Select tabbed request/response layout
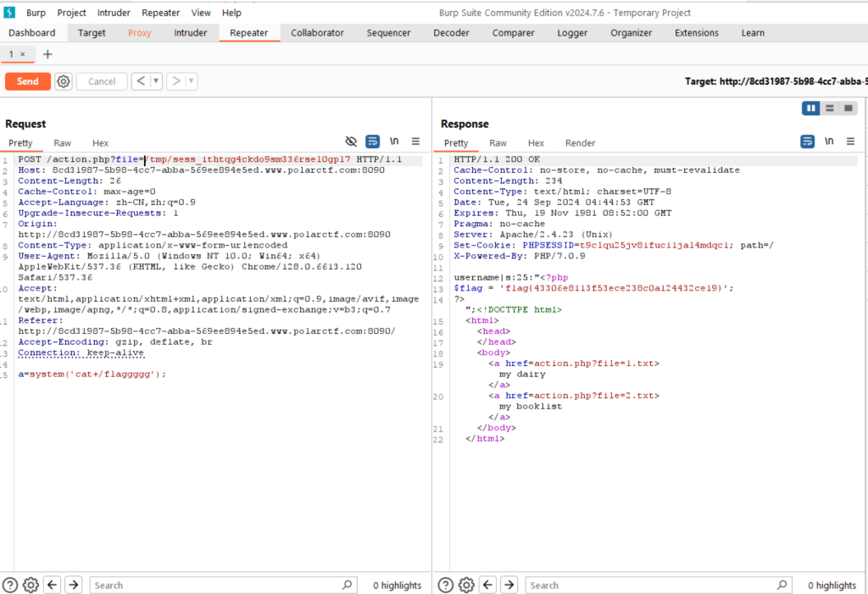868x594 pixels. [x=848, y=108]
